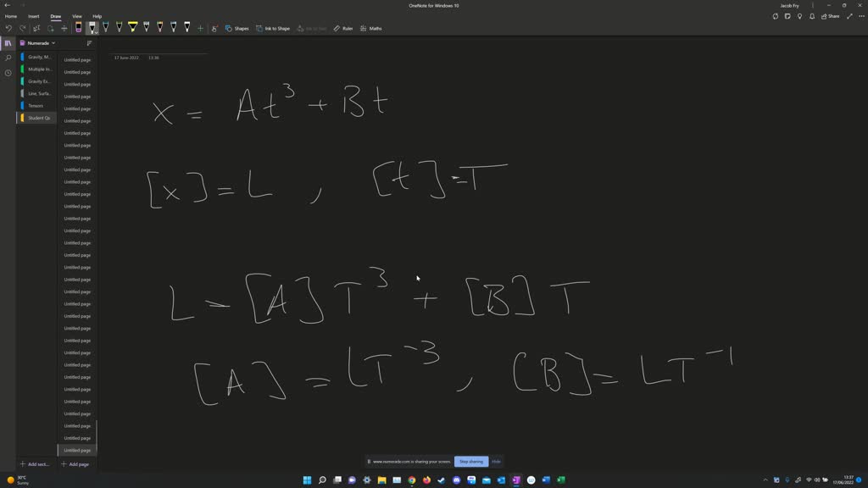Open the Maths assistant
This screenshot has height=488, width=868.
pos(371,28)
